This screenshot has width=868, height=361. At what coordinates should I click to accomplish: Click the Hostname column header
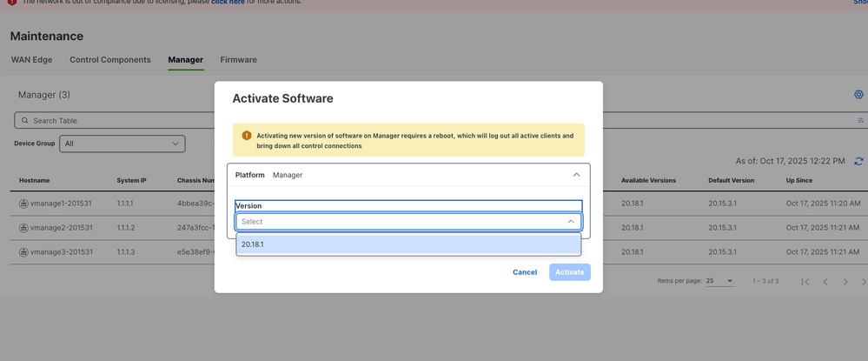pyautogui.click(x=35, y=181)
